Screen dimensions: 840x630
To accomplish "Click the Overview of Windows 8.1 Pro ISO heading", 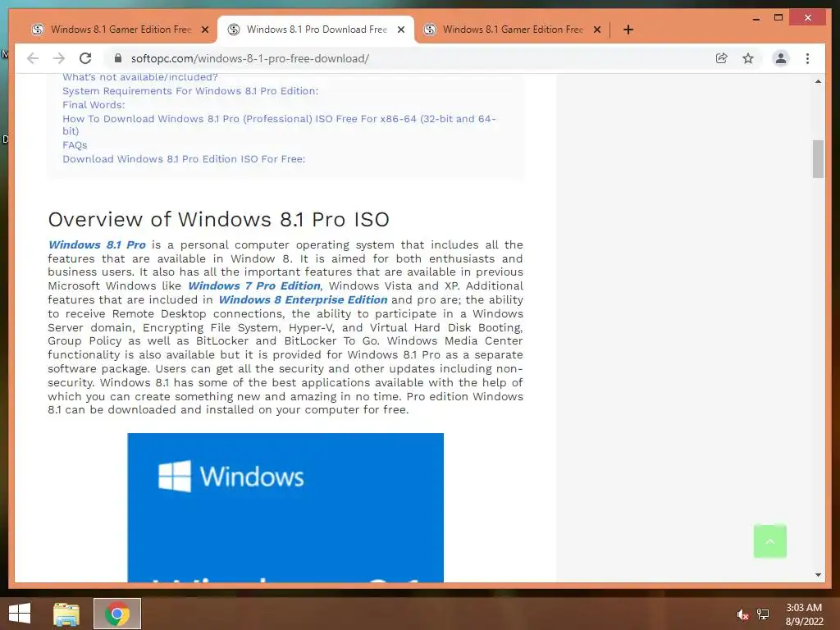I will tap(218, 219).
